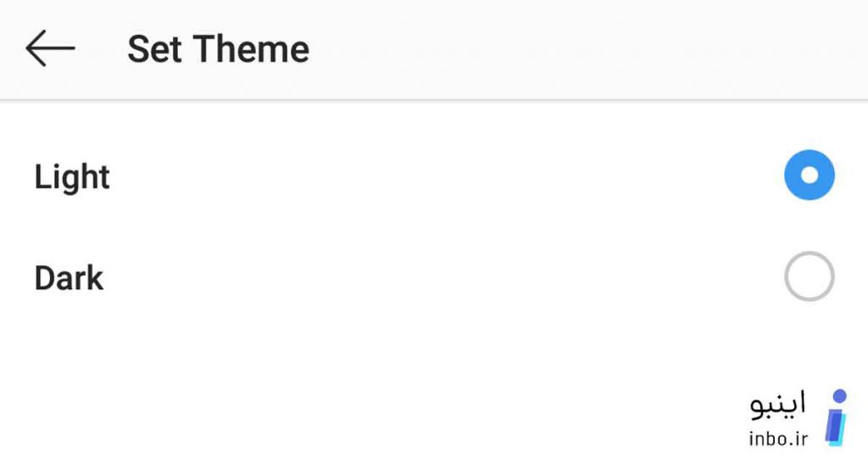Enable dark mode via empty circle
The image size is (868, 458).
click(x=809, y=276)
